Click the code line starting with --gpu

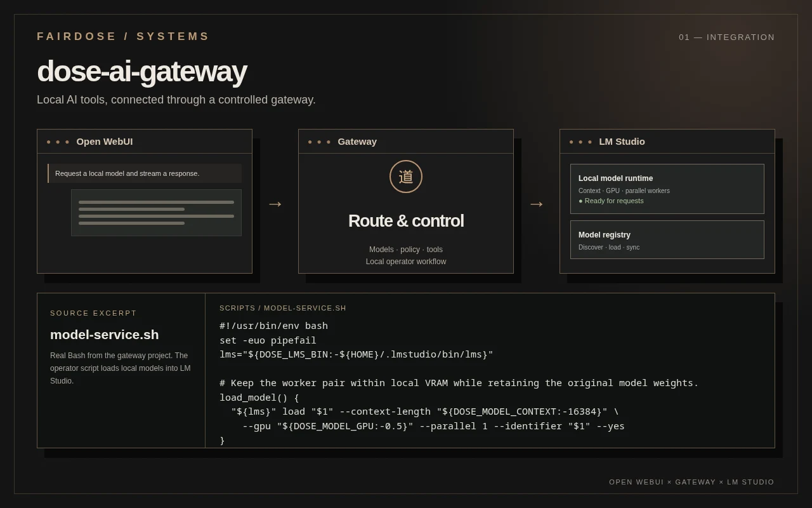coord(433,426)
